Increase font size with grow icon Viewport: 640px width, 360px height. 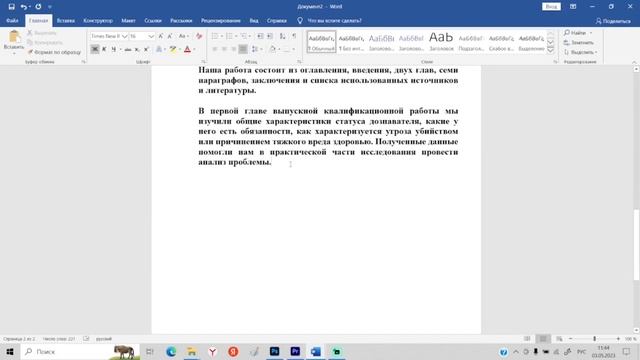161,36
